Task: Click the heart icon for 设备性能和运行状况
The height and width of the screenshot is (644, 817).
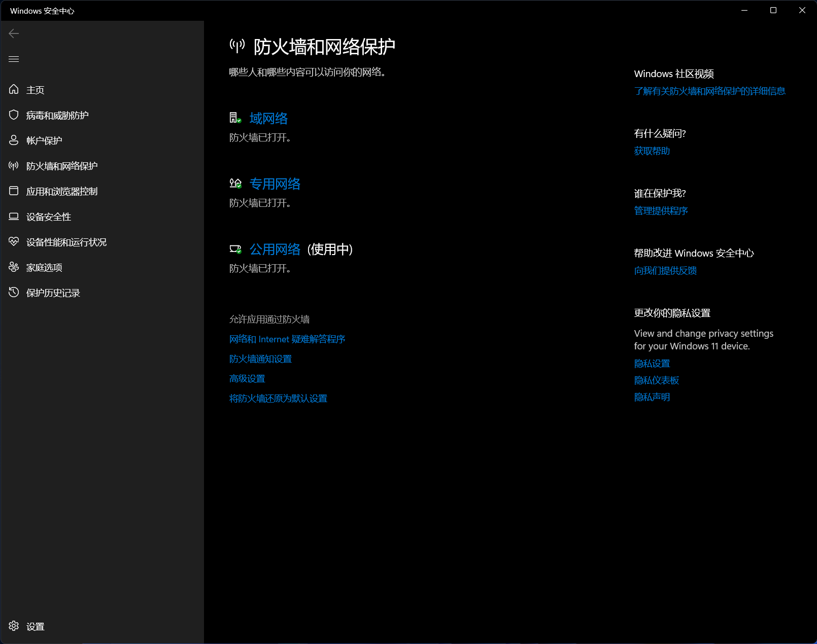Action: (14, 242)
